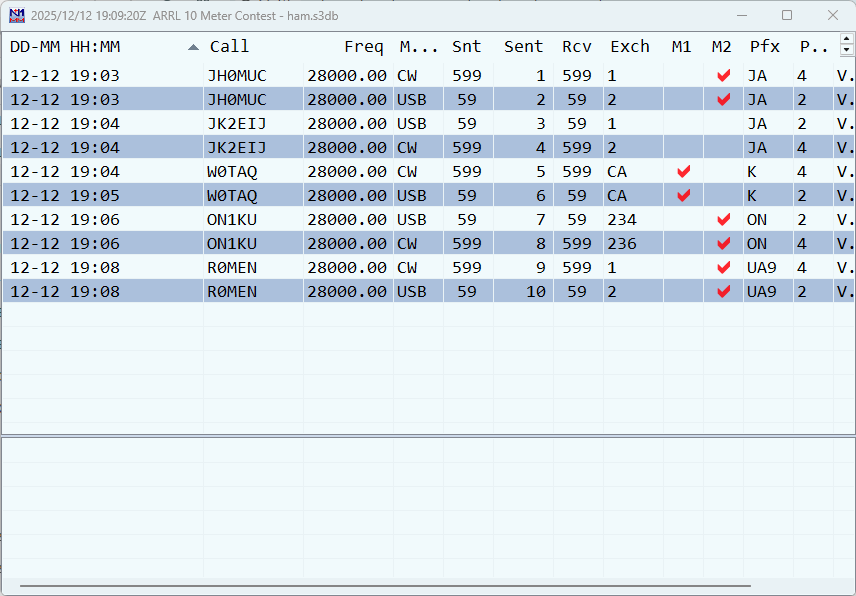Sort the log by the Call column header
This screenshot has height=596, width=856.
[229, 47]
